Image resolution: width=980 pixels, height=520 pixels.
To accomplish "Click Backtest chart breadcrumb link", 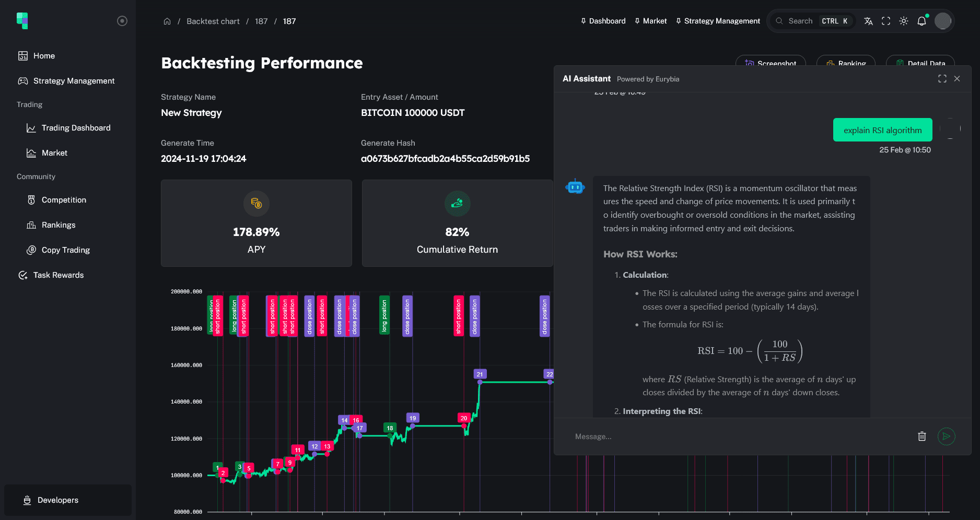I will pyautogui.click(x=213, y=21).
